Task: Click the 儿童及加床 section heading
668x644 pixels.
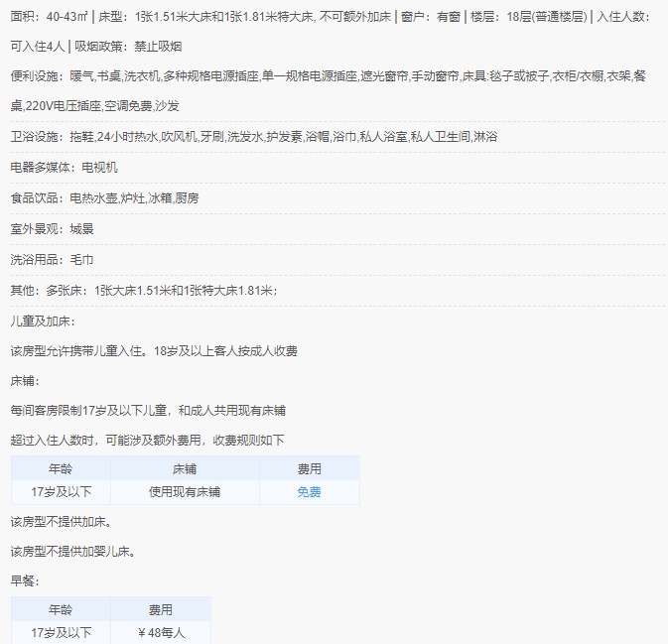Action: pos(43,322)
